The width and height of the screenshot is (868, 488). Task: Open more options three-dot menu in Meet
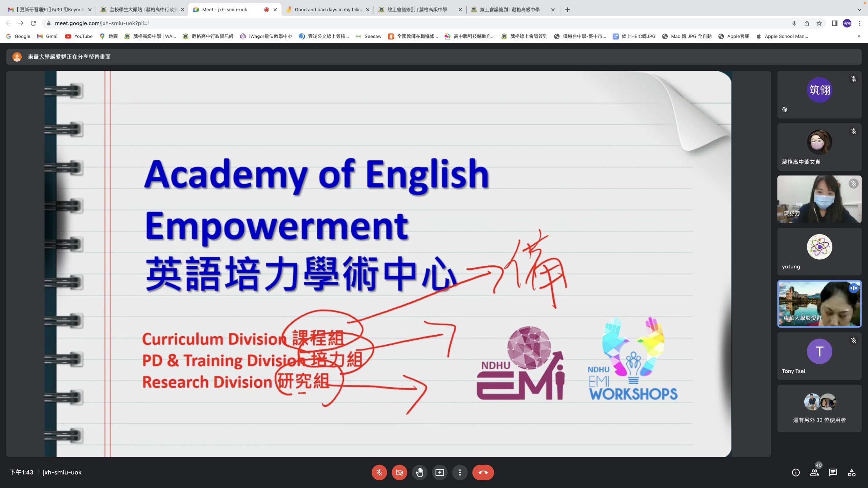(460, 472)
